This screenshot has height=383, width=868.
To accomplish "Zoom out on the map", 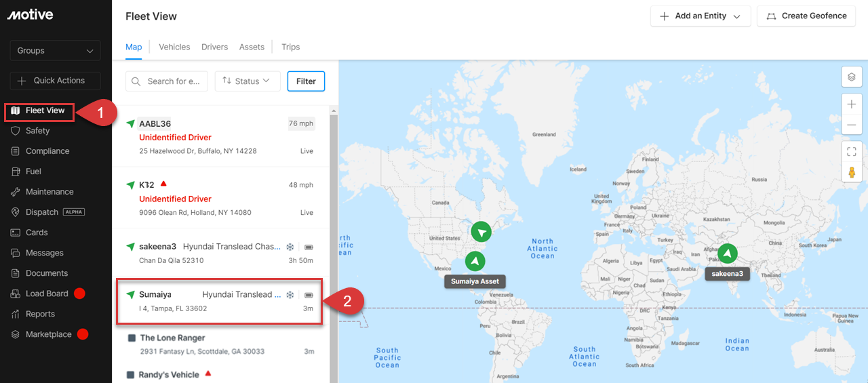I will pos(852,125).
